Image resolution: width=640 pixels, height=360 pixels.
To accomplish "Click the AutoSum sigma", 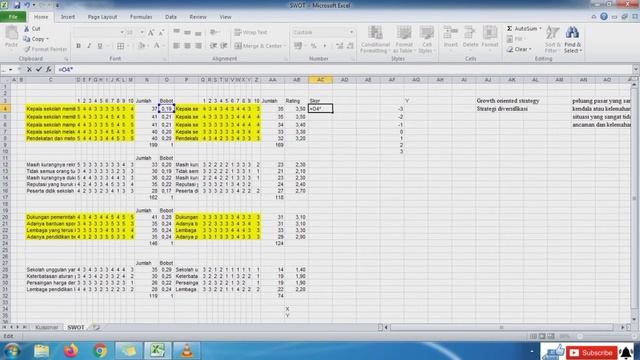I will click(509, 29).
